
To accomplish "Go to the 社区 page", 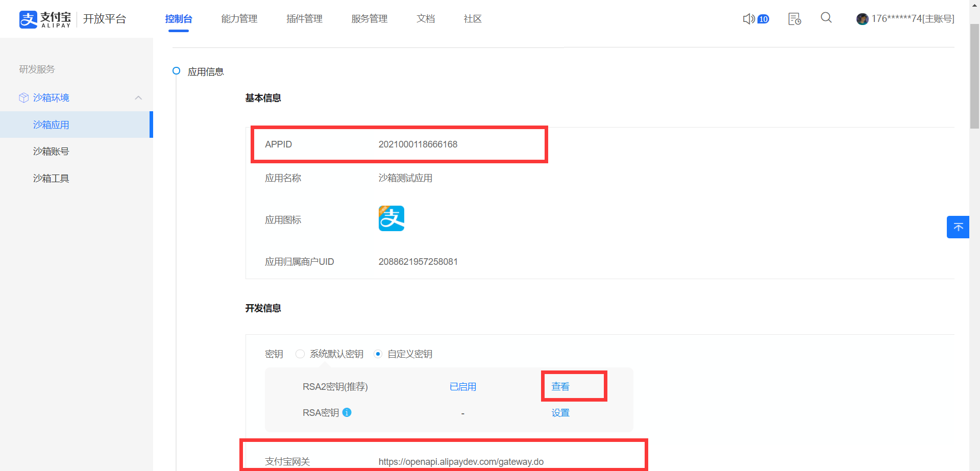I will 473,19.
